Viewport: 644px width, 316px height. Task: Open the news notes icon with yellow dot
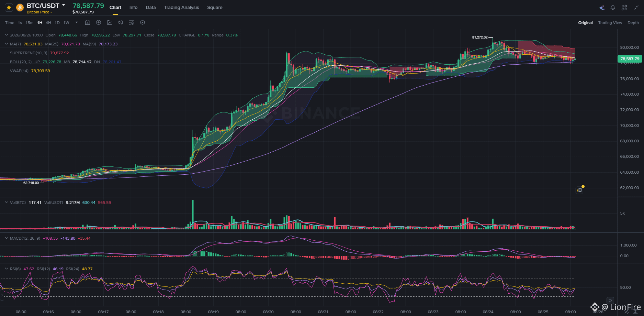[x=580, y=189]
